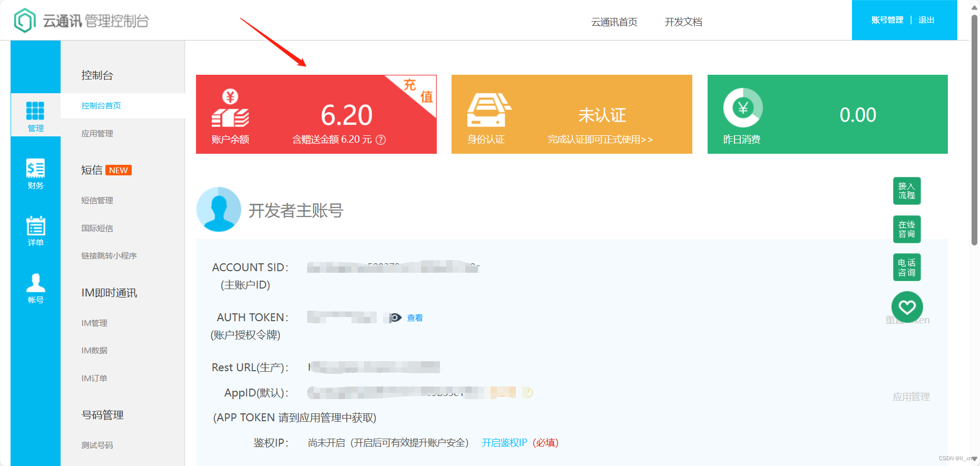Image resolution: width=980 pixels, height=466 pixels.
Task: Open 测试号码 in the side menu
Action: (x=97, y=445)
